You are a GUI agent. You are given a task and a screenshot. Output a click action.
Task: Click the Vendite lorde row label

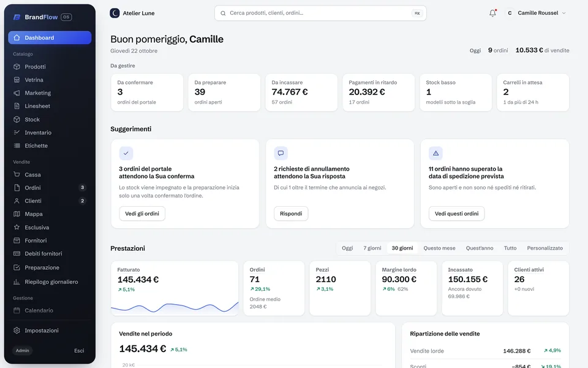point(427,351)
